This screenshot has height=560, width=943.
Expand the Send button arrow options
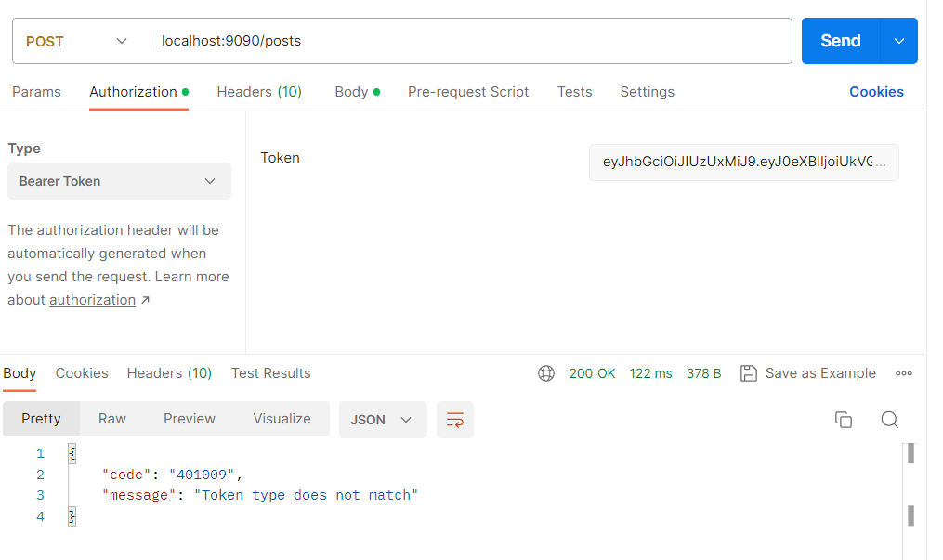tap(898, 41)
